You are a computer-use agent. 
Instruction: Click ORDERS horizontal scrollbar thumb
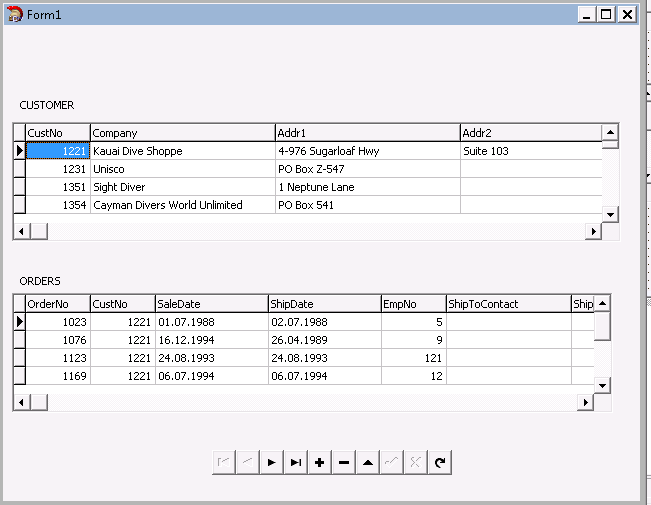pyautogui.click(x=39, y=402)
